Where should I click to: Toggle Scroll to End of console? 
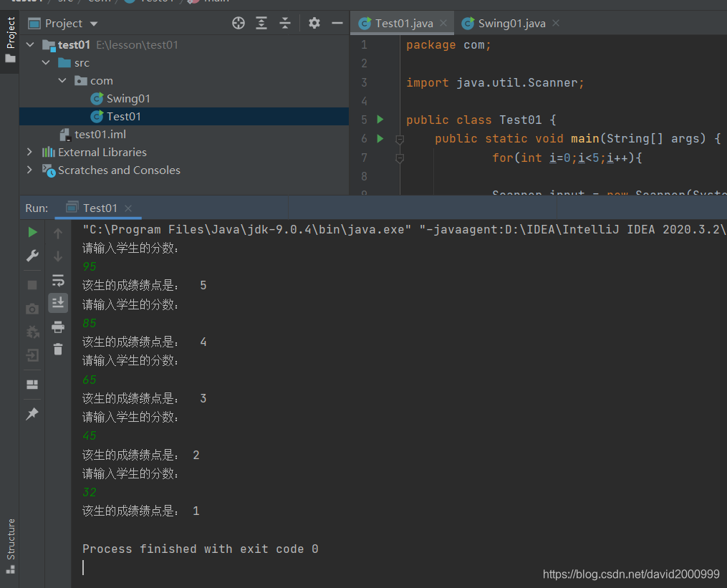(x=58, y=303)
